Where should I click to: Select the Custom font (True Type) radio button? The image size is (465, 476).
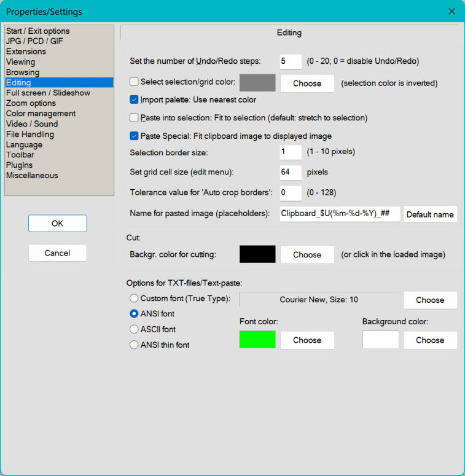pos(134,298)
